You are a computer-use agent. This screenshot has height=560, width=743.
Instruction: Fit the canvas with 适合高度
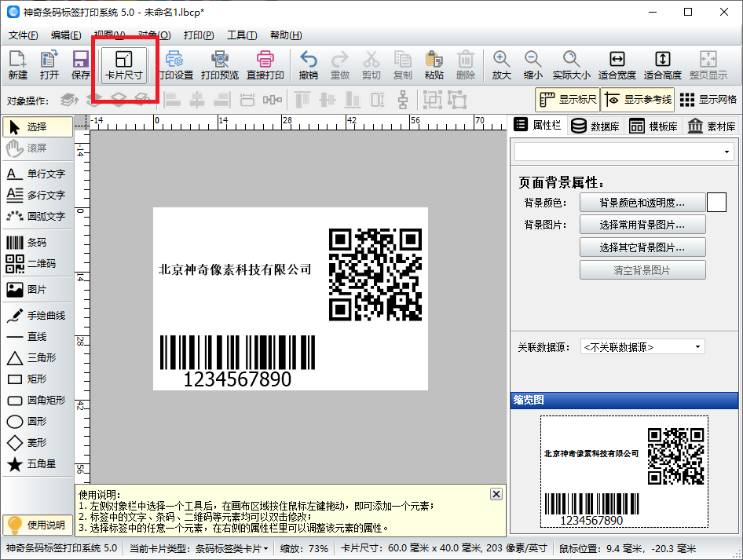[662, 65]
